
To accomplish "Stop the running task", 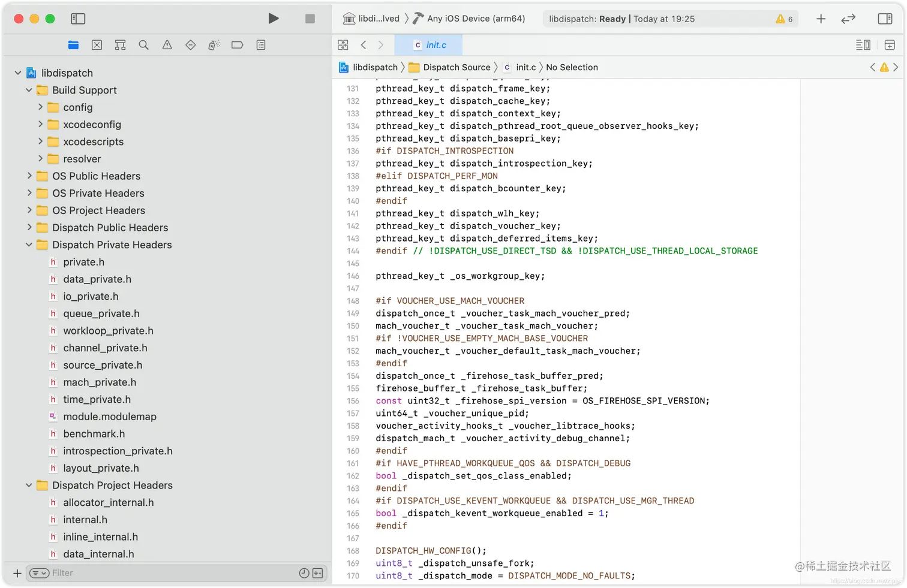I will click(310, 19).
